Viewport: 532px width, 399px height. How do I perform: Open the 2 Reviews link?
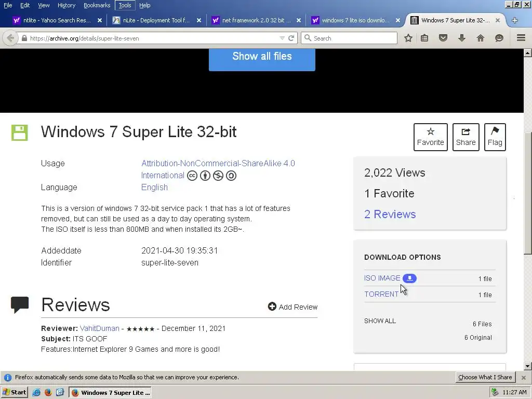pyautogui.click(x=390, y=215)
